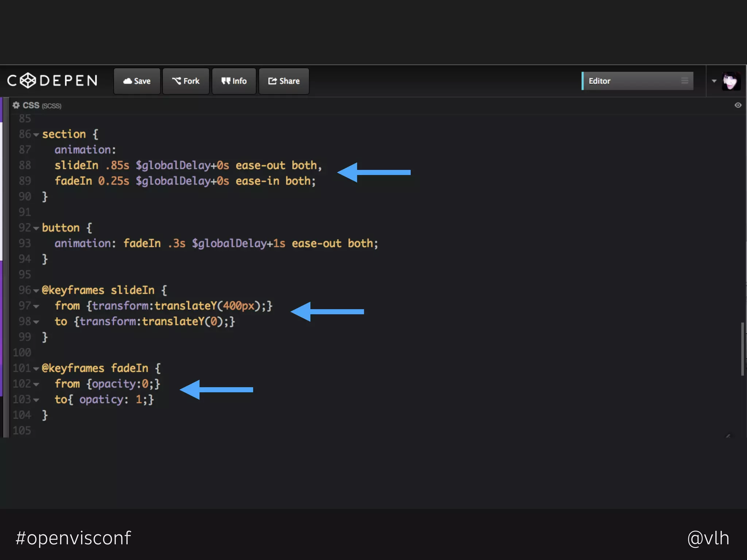Collapse the button rule at line 92
Viewport: 747px width, 560px height.
pyautogui.click(x=36, y=229)
